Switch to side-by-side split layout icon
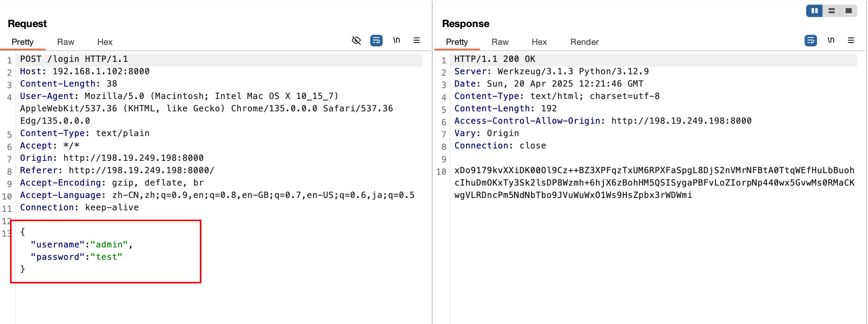The width and height of the screenshot is (868, 324). pyautogui.click(x=815, y=11)
